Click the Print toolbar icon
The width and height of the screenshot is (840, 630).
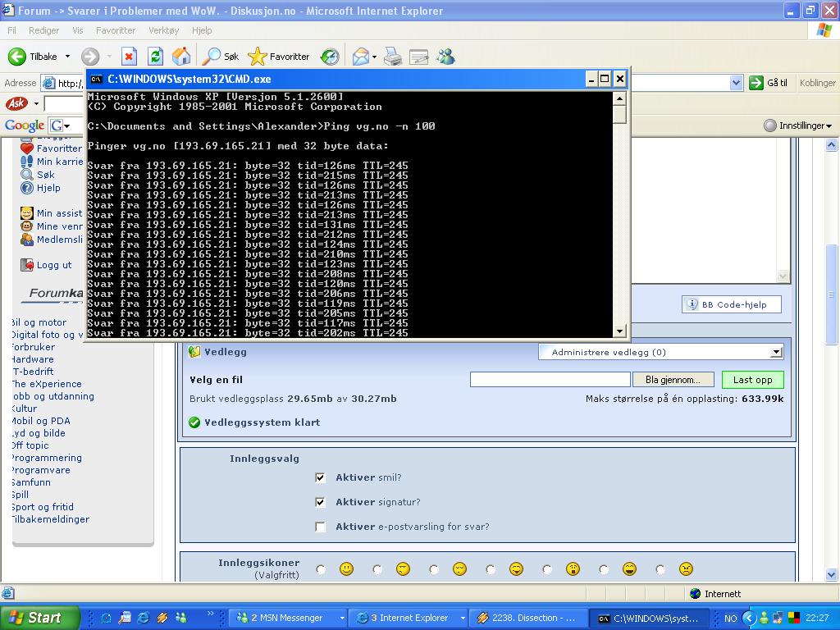pyautogui.click(x=393, y=57)
